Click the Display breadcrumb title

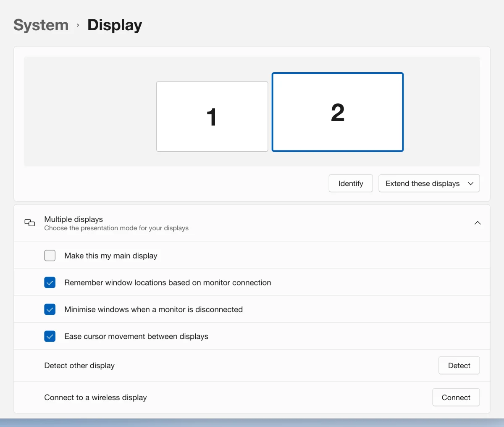tap(115, 25)
